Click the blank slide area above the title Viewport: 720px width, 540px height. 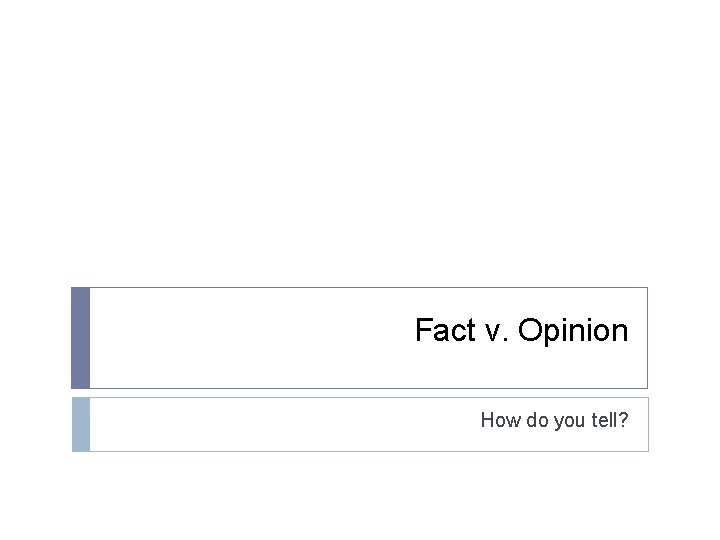[360, 150]
